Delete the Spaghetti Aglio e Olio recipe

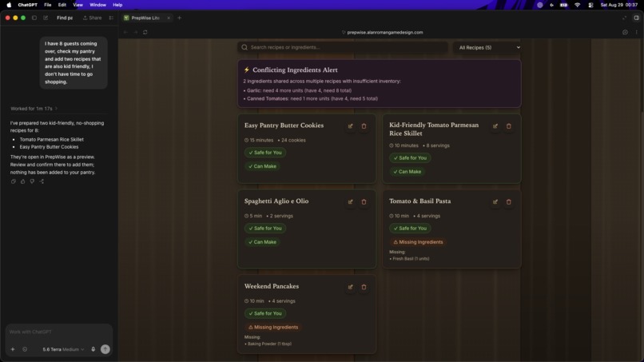pos(364,201)
